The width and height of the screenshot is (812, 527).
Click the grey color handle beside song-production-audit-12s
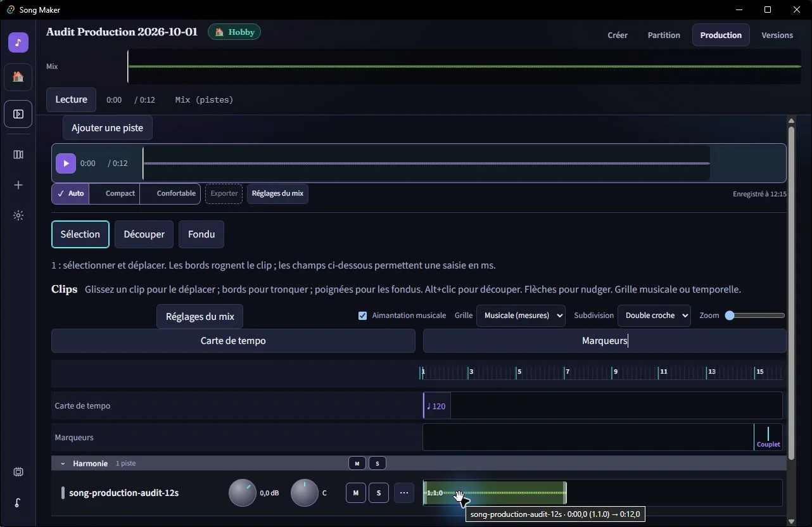pyautogui.click(x=63, y=493)
